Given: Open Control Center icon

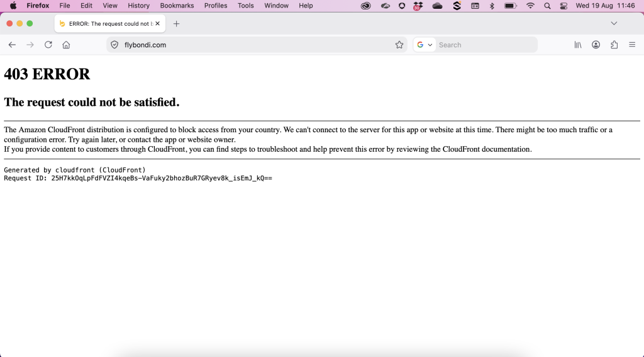Looking at the screenshot, I should [563, 6].
